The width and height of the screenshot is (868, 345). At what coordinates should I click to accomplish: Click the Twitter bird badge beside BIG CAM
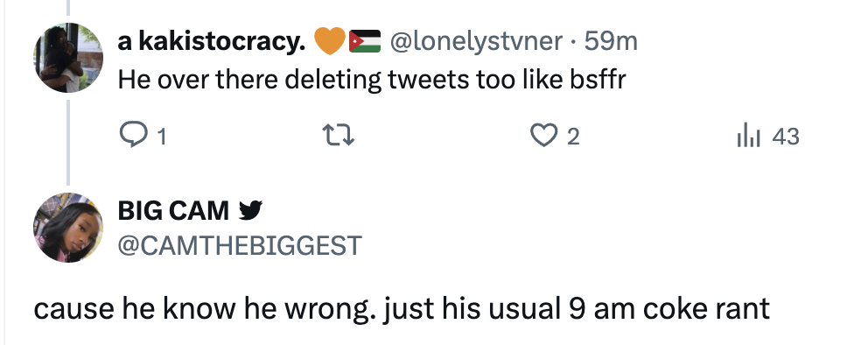coord(250,210)
